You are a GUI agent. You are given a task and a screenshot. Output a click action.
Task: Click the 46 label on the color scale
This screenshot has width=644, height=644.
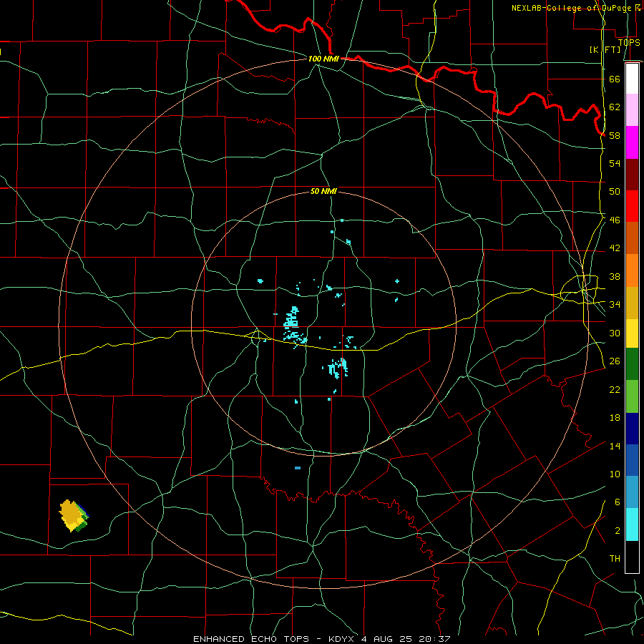[x=615, y=220]
